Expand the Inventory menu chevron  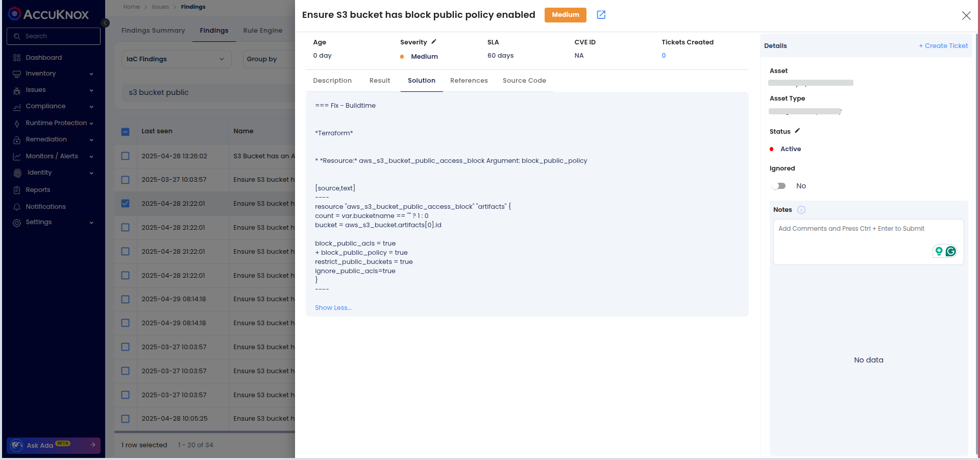[x=91, y=74]
